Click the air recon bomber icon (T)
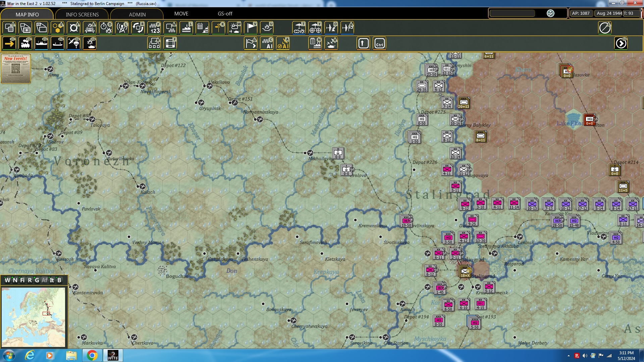The height and width of the screenshot is (362, 644). [x=299, y=27]
